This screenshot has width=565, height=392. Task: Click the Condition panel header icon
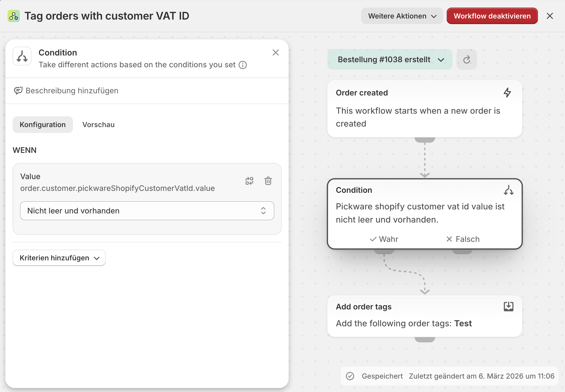[x=22, y=56]
